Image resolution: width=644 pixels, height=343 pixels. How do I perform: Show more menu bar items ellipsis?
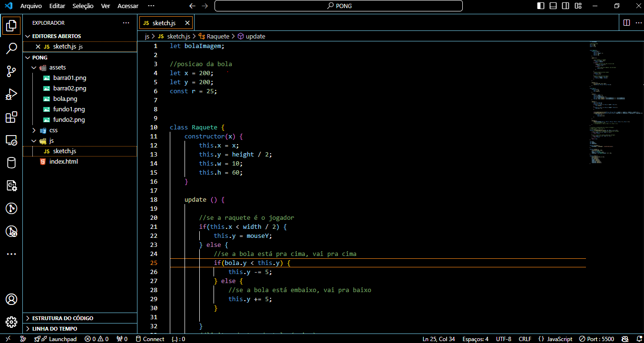[151, 6]
